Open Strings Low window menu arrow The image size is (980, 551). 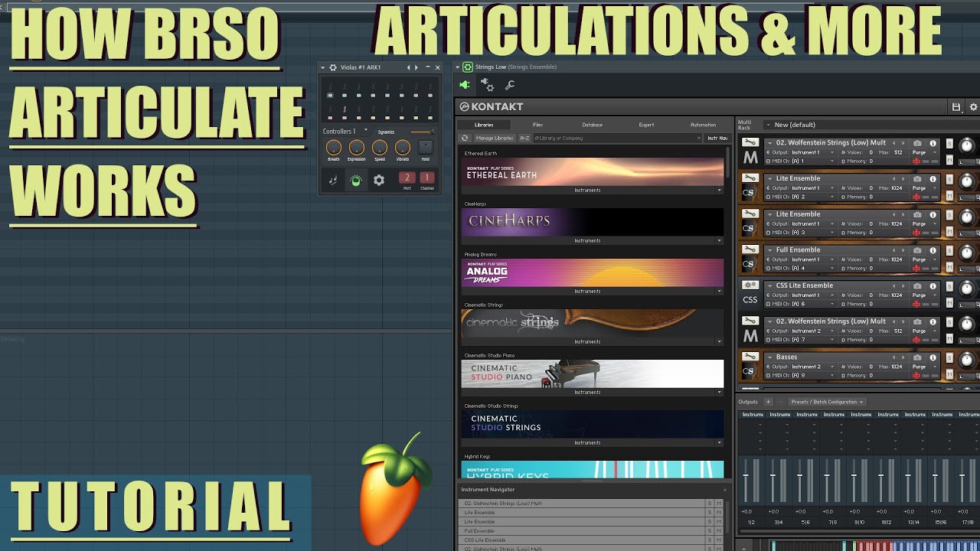point(457,67)
